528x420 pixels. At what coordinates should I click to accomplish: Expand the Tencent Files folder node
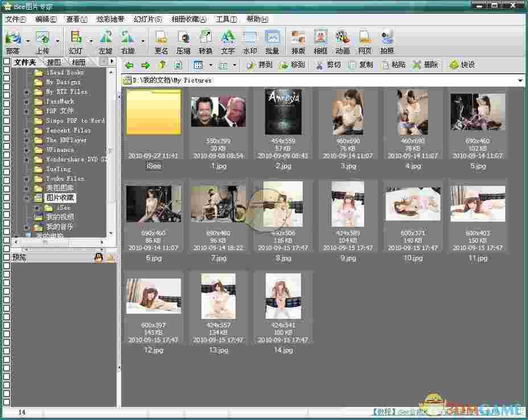click(x=26, y=131)
